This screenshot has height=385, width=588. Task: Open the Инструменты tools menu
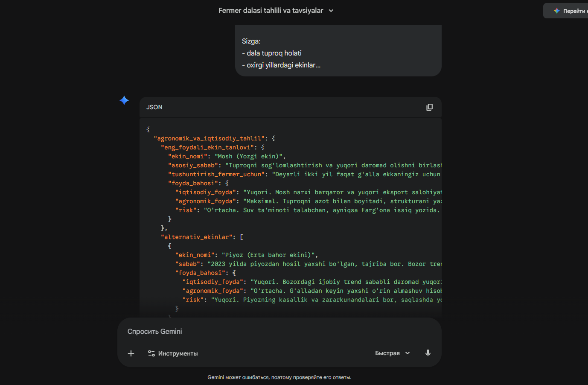tap(173, 353)
